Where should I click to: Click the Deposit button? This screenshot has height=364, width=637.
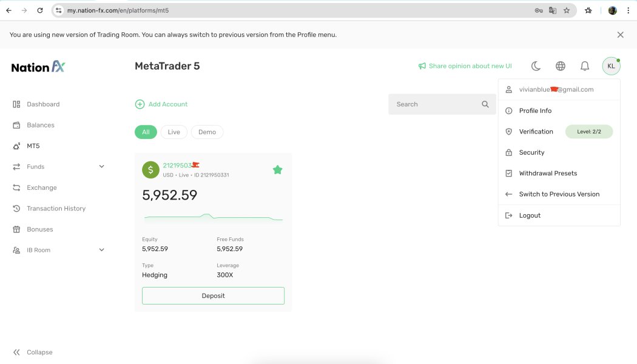(214, 296)
